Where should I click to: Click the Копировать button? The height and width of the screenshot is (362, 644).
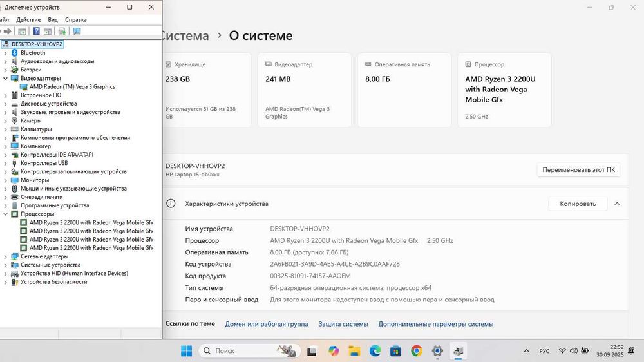click(x=578, y=204)
